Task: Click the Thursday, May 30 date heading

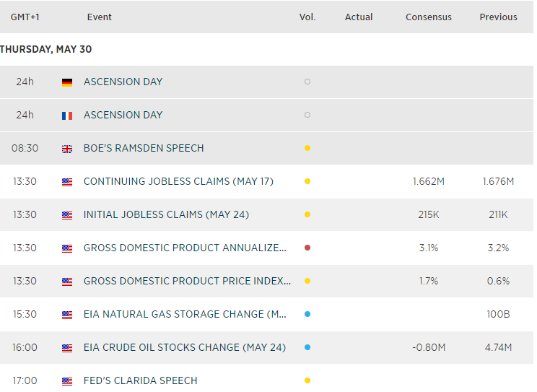Action: coord(46,50)
